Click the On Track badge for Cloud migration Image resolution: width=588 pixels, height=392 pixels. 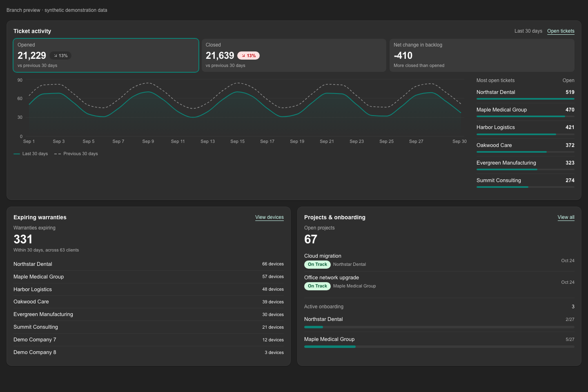pos(317,265)
